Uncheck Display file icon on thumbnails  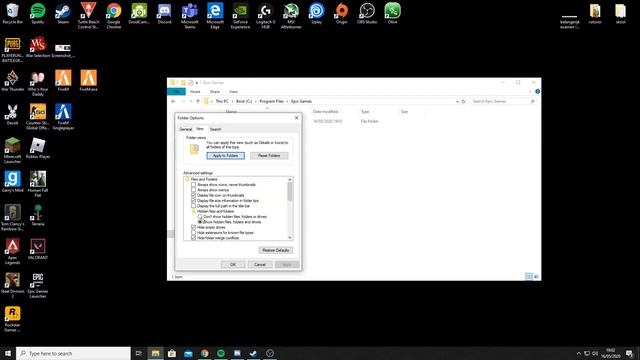(193, 195)
